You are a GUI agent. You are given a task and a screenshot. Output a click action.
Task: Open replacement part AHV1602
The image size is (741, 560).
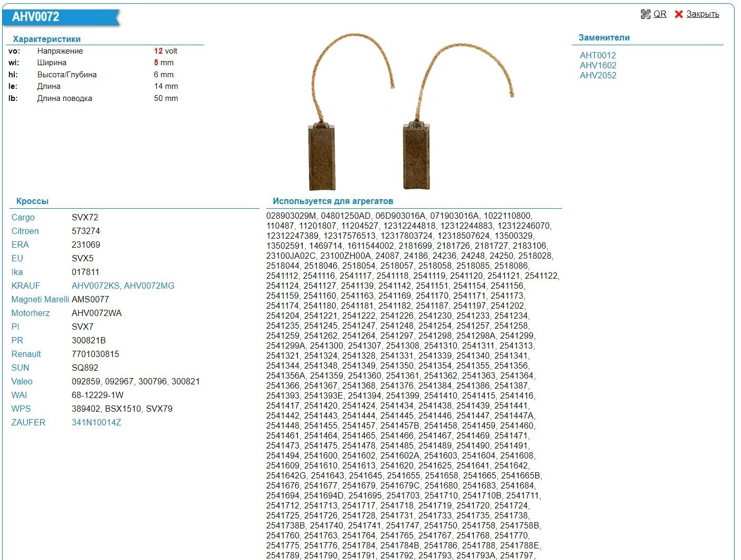coord(598,65)
